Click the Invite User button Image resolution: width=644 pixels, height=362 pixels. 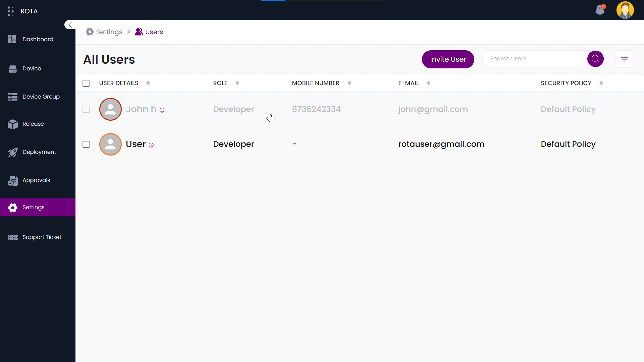click(448, 59)
